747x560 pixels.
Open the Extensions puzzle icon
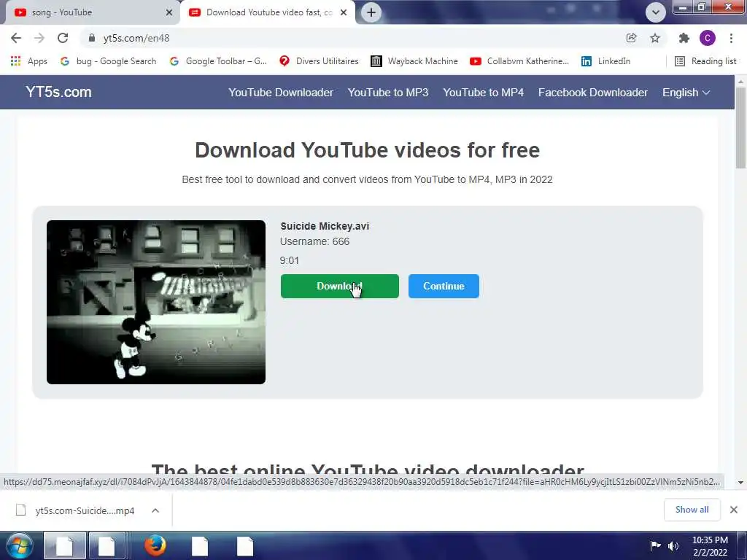[x=684, y=38]
